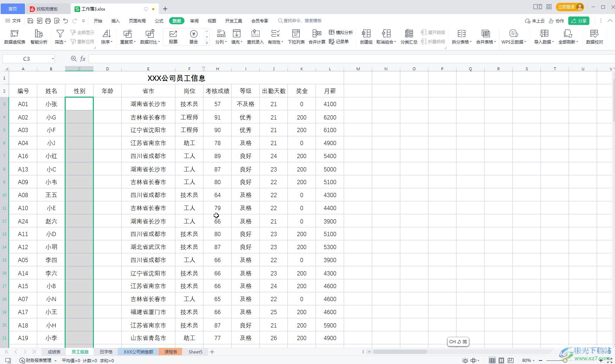
Task: Click the Split Table (拆分表格) icon
Action: click(x=461, y=34)
